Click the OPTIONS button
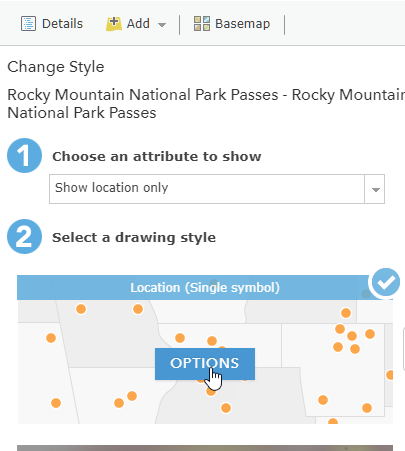Screen dimensions: 405x451 point(205,364)
